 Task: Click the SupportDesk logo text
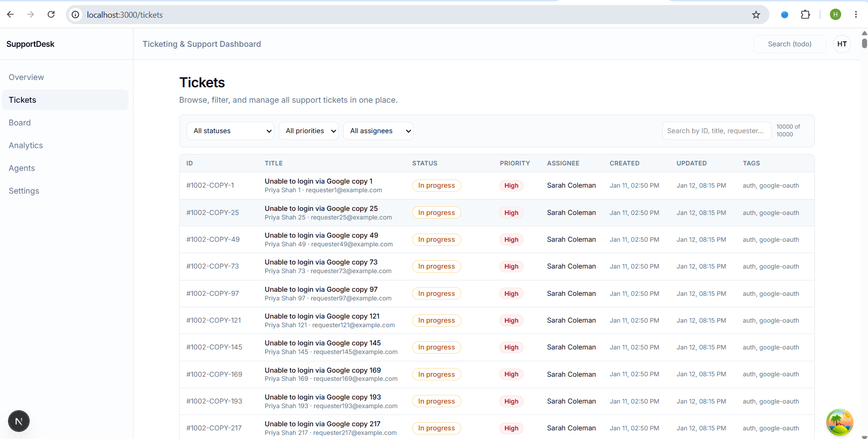click(30, 44)
